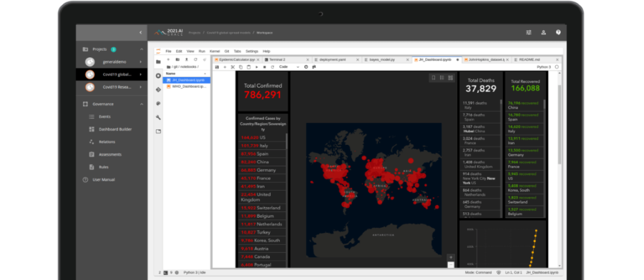Interrupt the kernel with the stop icon
This screenshot has width=644, height=280.
(x=265, y=67)
